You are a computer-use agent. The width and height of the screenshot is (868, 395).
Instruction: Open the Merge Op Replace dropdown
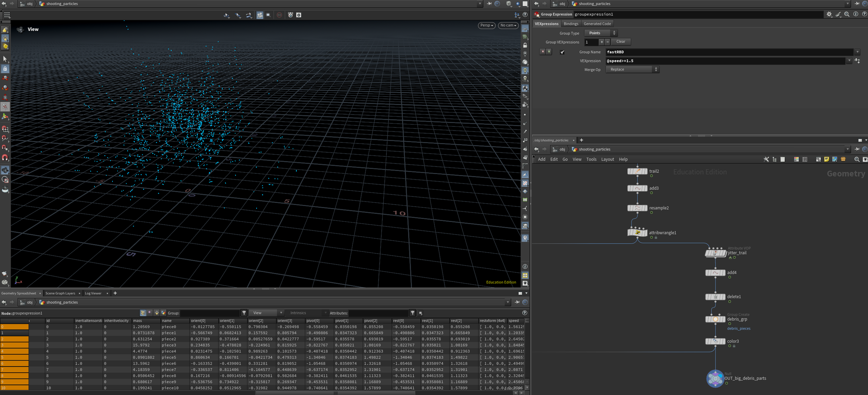[x=632, y=69]
